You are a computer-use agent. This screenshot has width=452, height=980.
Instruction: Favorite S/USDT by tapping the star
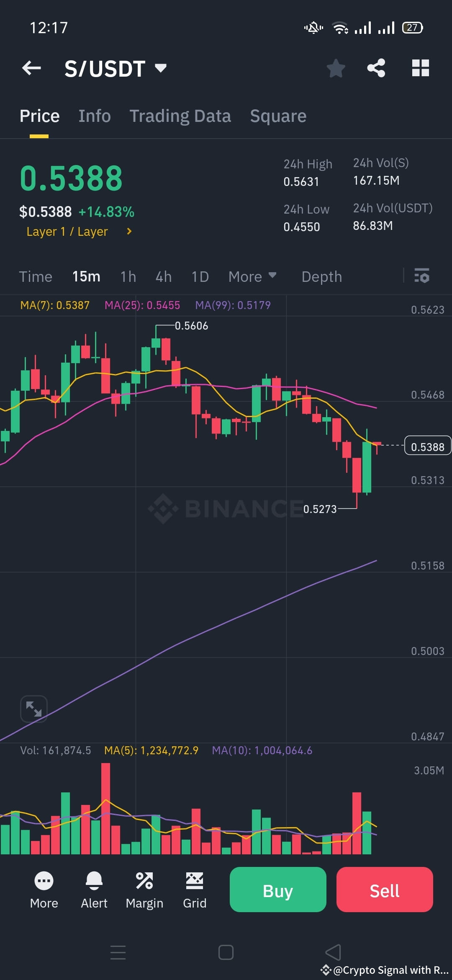[336, 68]
